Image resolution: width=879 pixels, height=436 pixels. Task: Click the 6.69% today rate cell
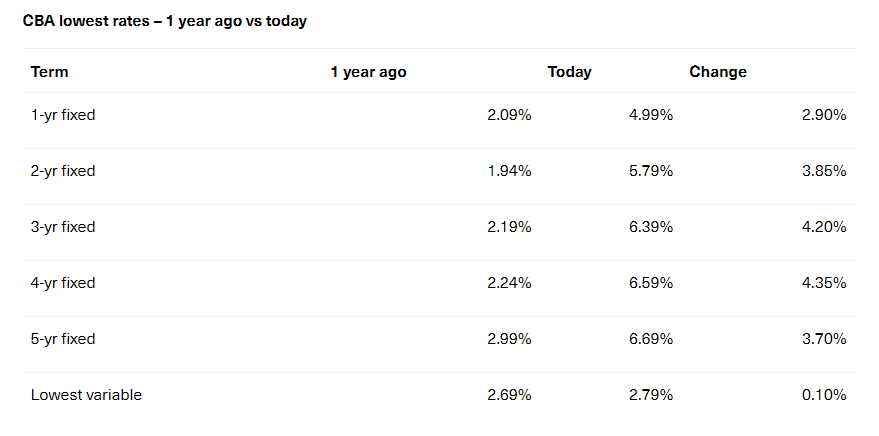click(x=650, y=339)
